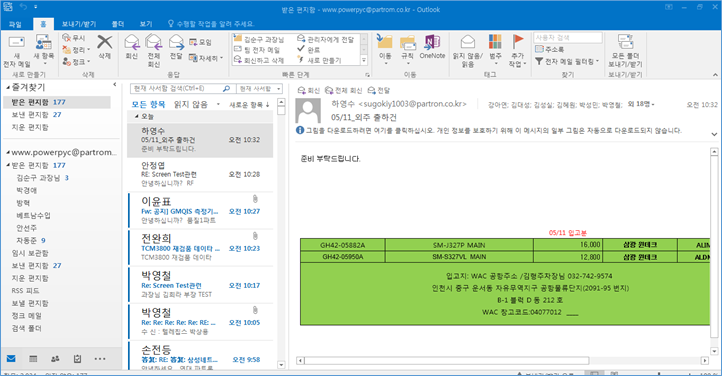Image resolution: width=722 pixels, height=377 pixels.
Task: Toggle the Unread (읽지 않음) message filter
Action: pyautogui.click(x=191, y=104)
